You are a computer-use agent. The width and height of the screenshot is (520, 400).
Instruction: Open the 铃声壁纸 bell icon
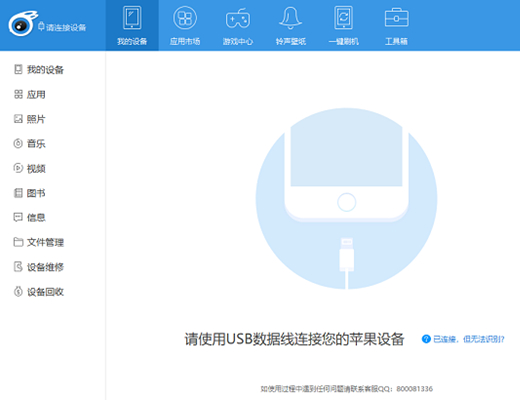coord(290,18)
